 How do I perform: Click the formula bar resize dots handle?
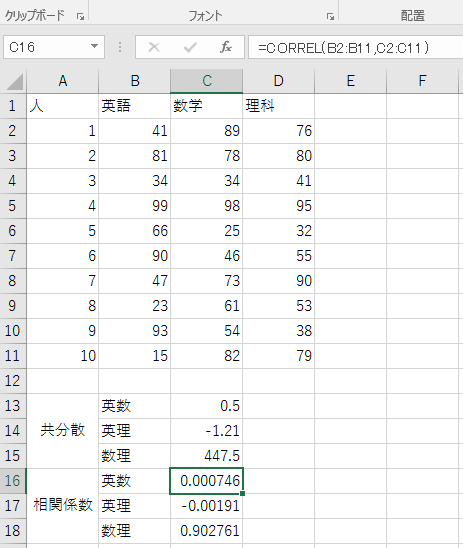(120, 47)
